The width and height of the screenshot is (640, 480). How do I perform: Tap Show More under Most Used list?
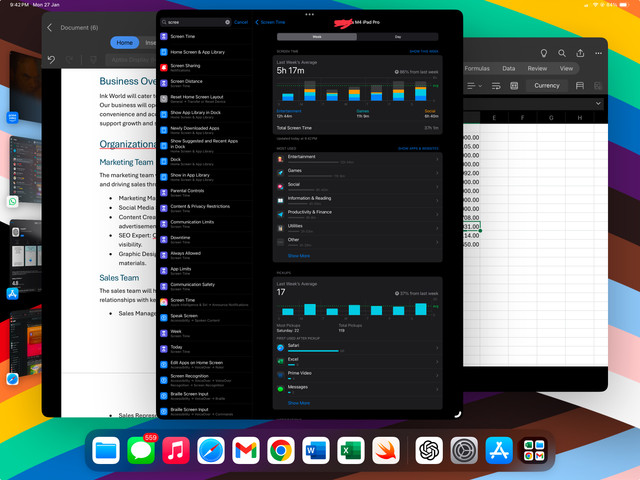(299, 256)
